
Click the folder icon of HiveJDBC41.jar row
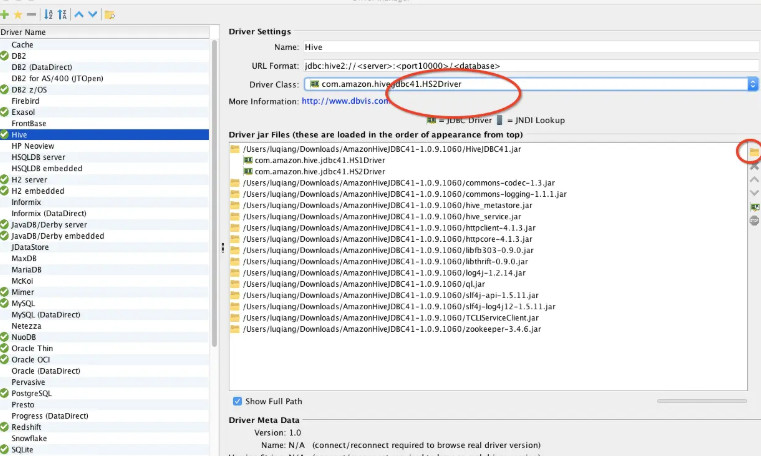(x=235, y=149)
